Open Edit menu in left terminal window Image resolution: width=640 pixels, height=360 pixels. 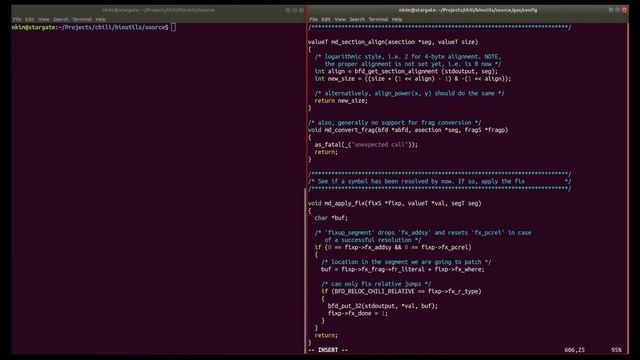tap(30, 19)
